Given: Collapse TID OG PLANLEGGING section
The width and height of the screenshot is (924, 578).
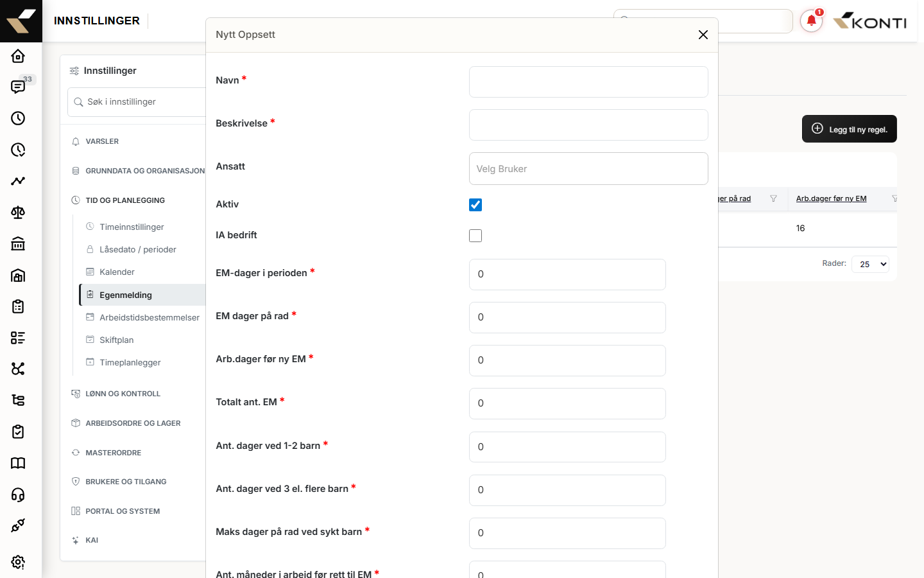Looking at the screenshot, I should (x=125, y=200).
